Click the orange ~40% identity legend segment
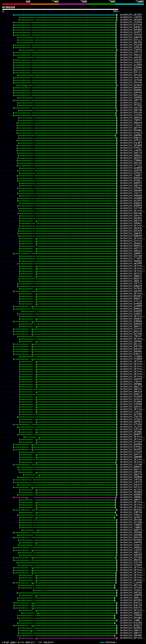This screenshot has height=644, width=146. [45, 4]
